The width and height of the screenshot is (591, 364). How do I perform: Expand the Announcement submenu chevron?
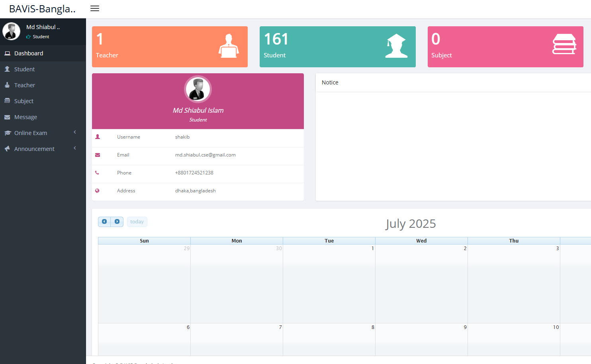pos(74,148)
